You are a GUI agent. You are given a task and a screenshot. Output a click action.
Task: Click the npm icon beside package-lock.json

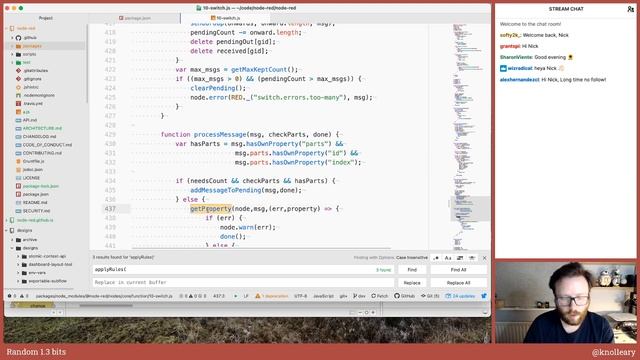coord(18,186)
